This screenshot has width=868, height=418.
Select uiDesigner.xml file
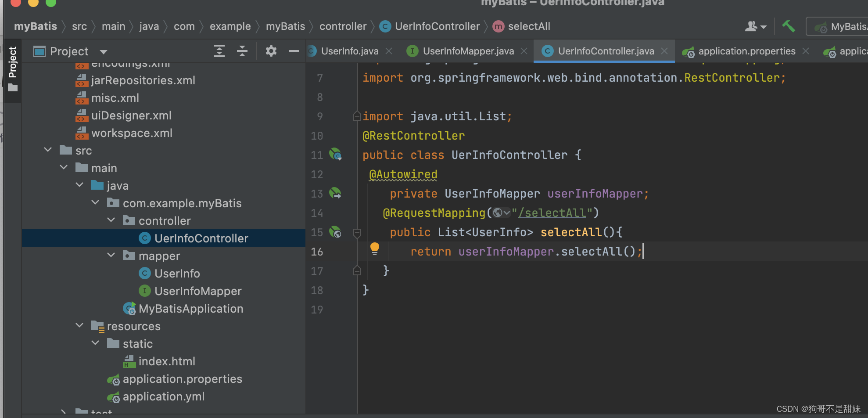(x=131, y=115)
